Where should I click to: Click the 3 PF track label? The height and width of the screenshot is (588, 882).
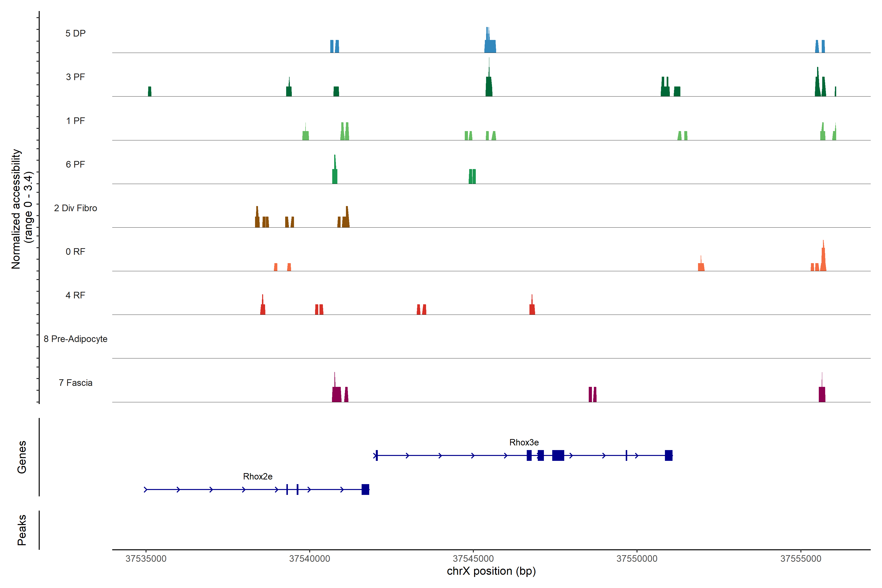click(x=75, y=77)
